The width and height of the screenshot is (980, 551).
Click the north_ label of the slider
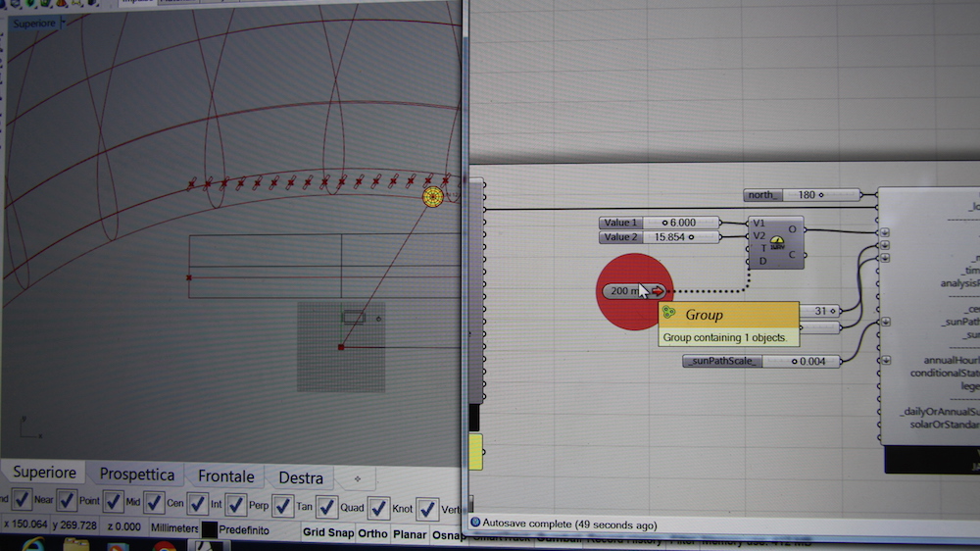(763, 195)
